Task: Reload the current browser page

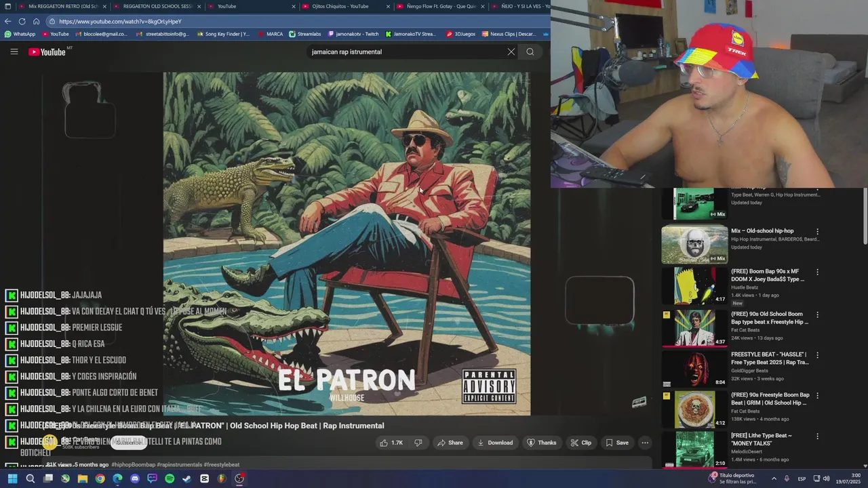Action: pos(22,21)
